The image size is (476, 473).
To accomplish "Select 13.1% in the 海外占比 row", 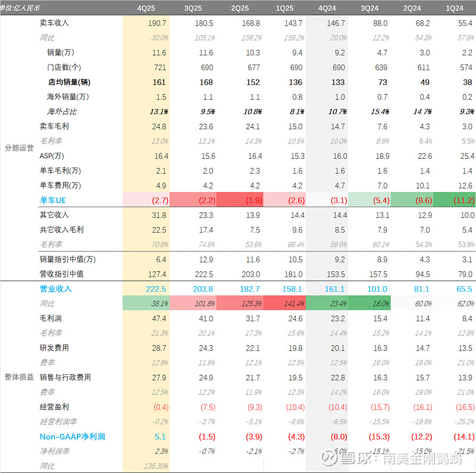I will tap(159, 112).
